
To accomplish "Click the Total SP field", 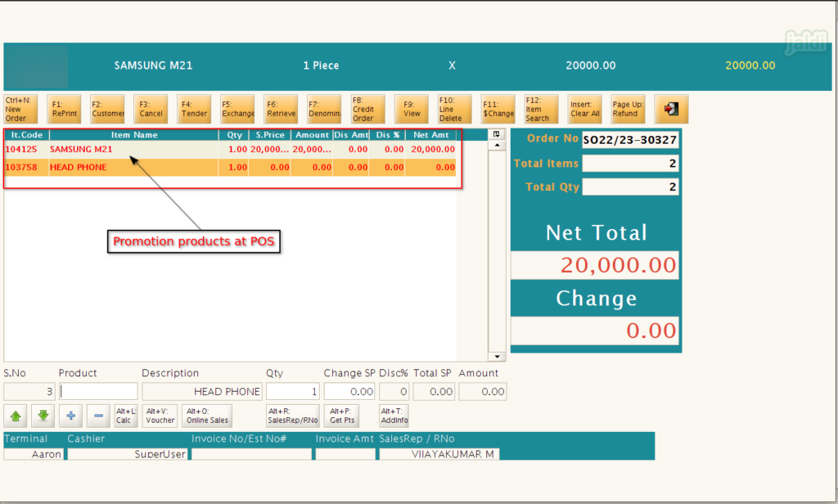I will click(x=434, y=392).
